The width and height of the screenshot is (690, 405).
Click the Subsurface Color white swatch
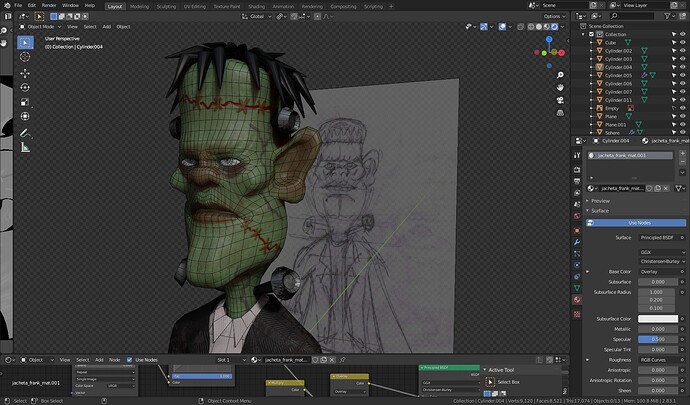pos(658,319)
